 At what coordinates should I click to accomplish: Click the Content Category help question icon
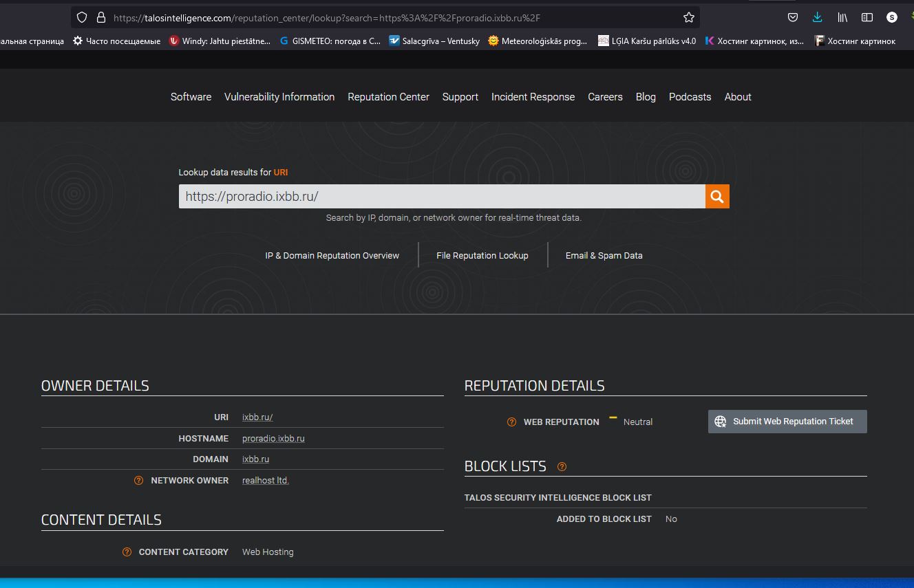(127, 552)
